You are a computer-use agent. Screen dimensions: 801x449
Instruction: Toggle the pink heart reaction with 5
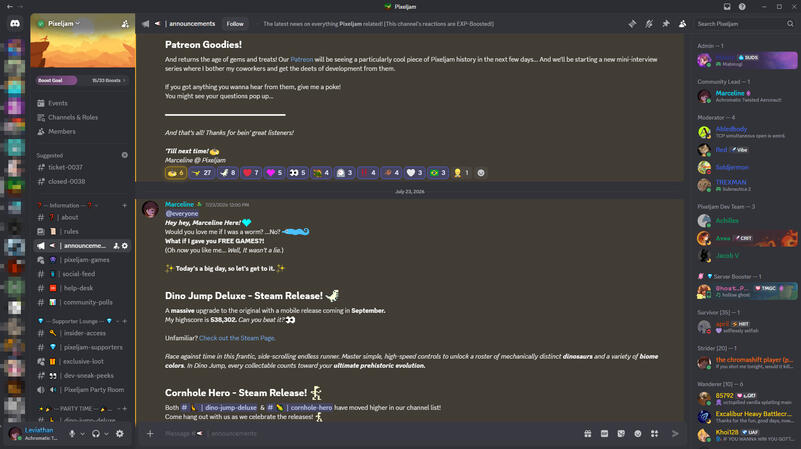[274, 173]
